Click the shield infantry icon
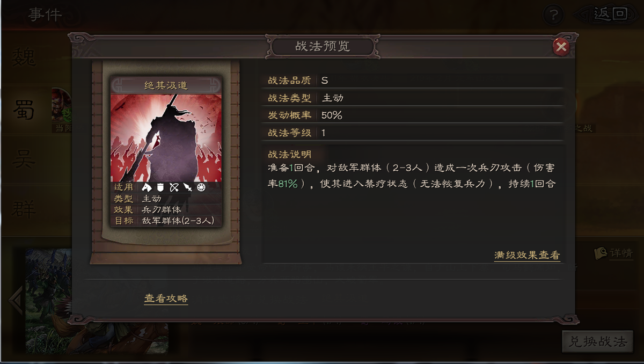This screenshot has height=364, width=644. pos(160,187)
